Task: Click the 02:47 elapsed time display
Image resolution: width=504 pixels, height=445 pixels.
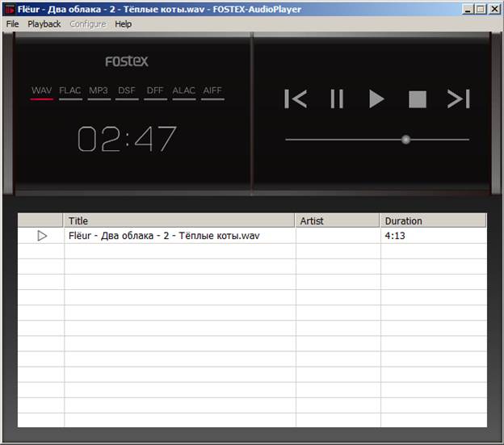Action: pos(127,138)
